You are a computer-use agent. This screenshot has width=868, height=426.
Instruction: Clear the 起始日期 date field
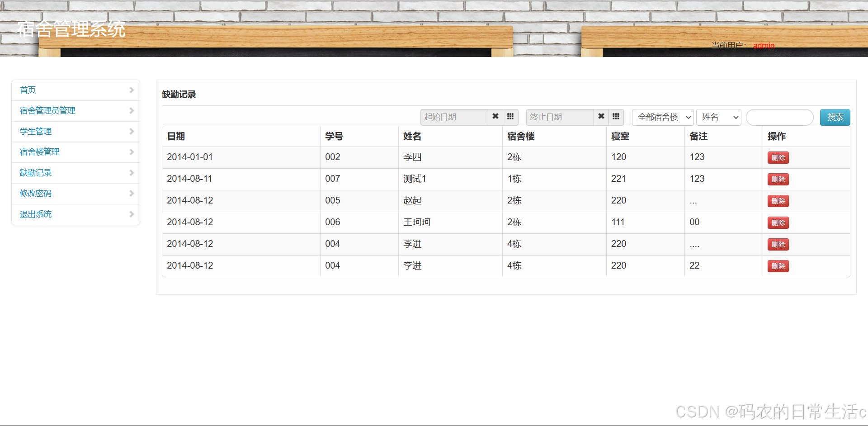click(495, 117)
